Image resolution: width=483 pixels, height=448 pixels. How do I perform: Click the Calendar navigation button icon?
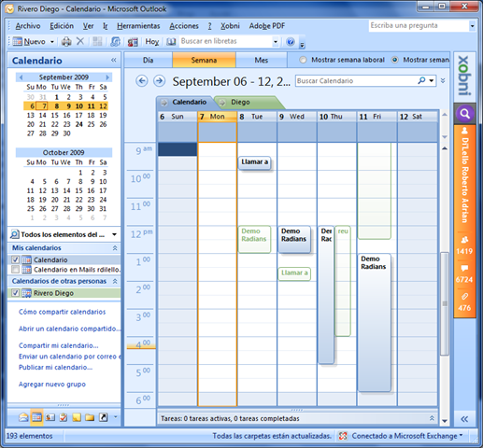tap(36, 417)
